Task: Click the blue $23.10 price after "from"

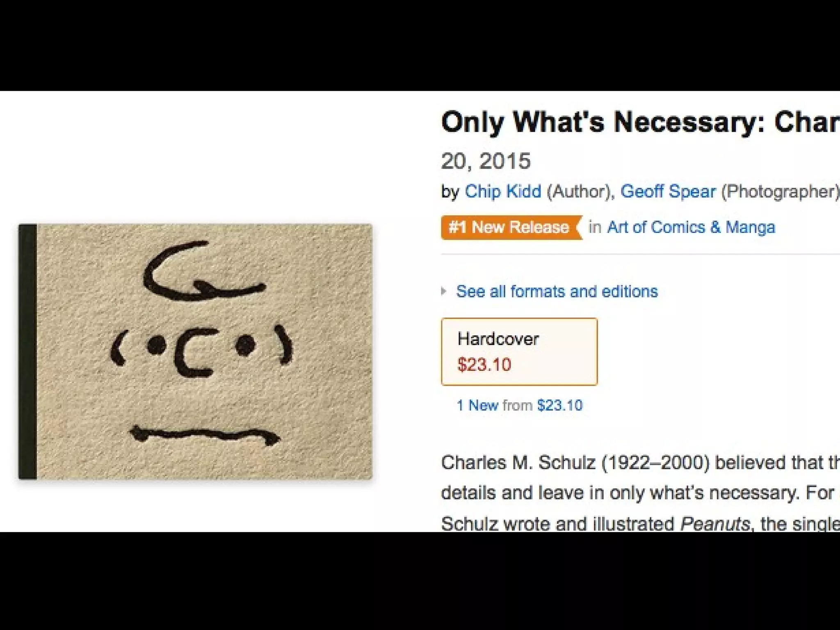Action: (x=560, y=406)
